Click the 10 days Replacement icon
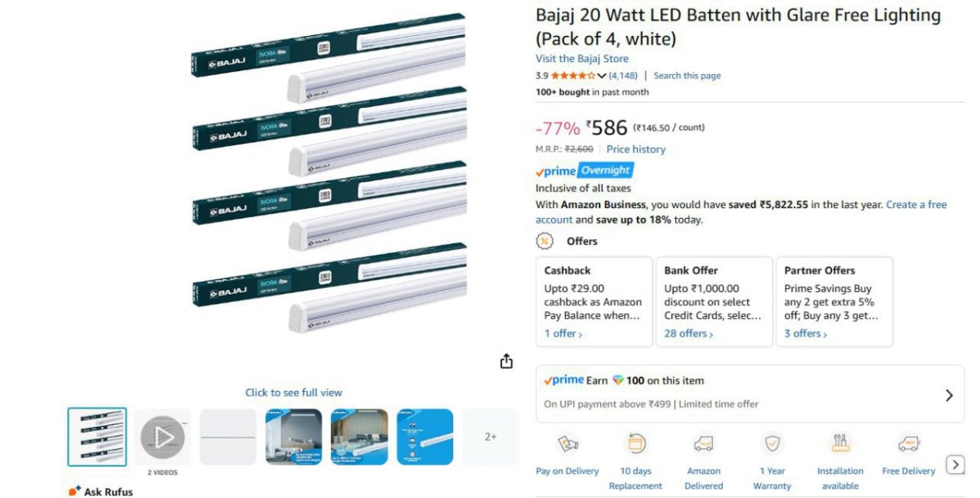 (x=635, y=444)
